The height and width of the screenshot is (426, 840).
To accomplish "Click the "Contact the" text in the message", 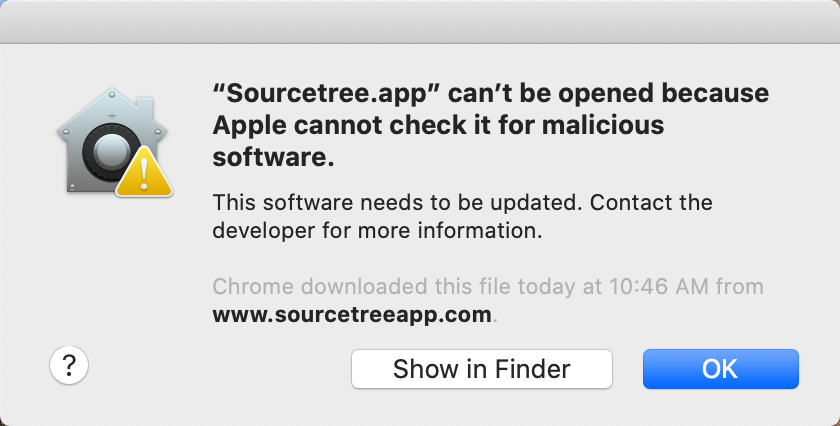I will (x=651, y=203).
